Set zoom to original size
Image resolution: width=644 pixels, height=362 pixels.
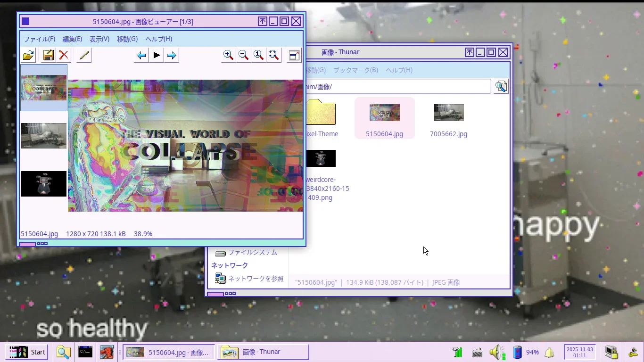tap(258, 56)
